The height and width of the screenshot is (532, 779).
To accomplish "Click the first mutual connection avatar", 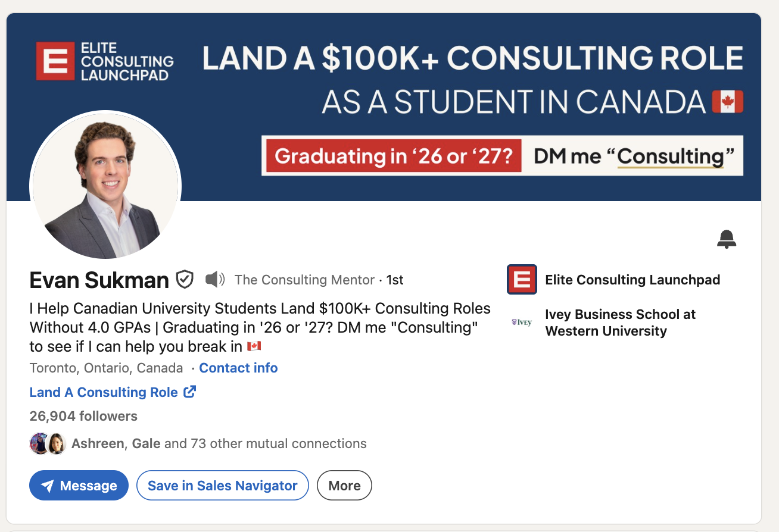I will 39,443.
